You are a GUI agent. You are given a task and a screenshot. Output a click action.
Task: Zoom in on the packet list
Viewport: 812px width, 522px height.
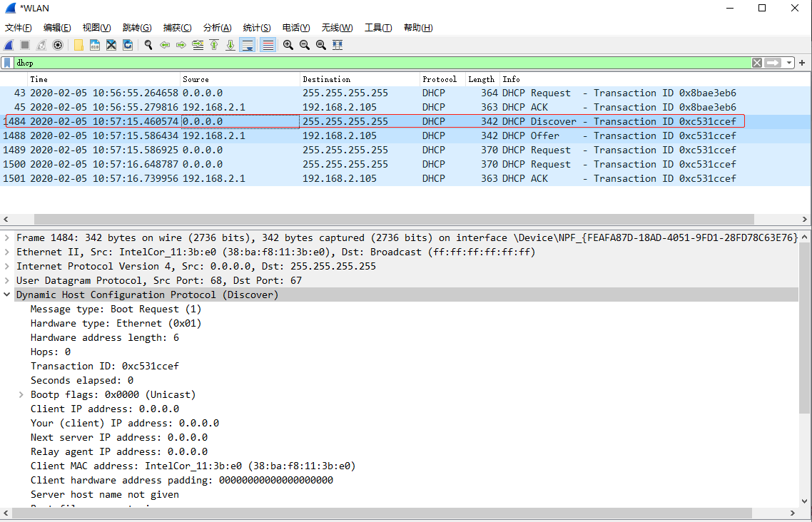288,45
